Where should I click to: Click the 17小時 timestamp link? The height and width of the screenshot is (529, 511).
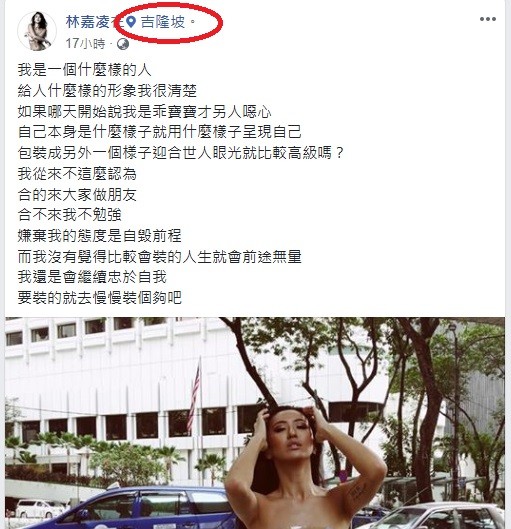85,44
